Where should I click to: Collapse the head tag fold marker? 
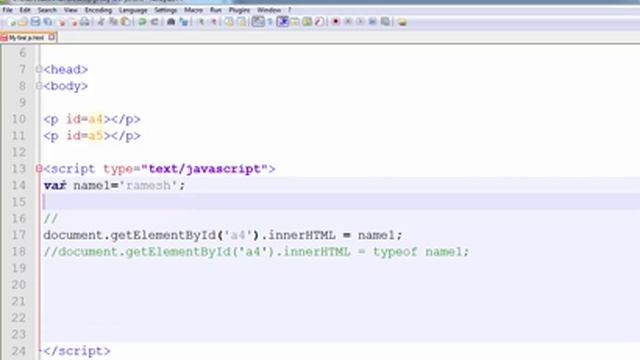click(x=39, y=69)
